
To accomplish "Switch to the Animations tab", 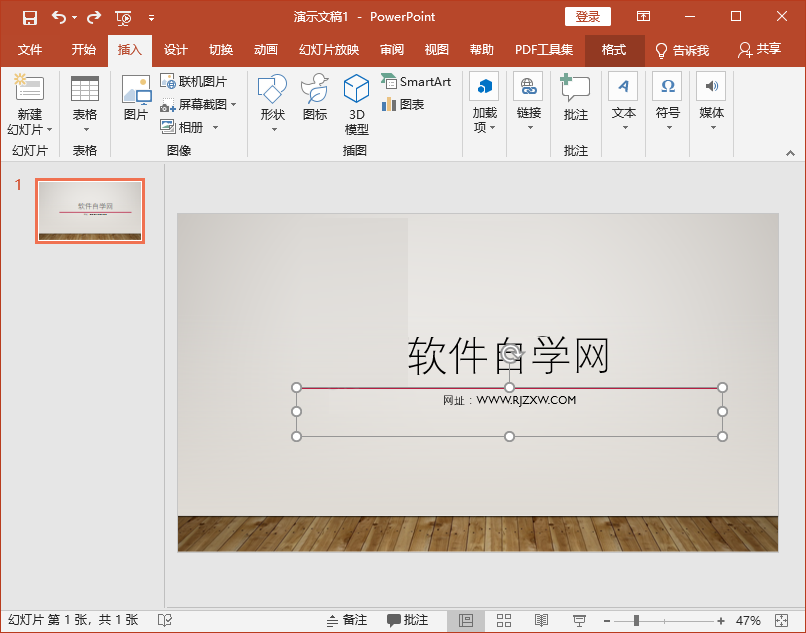I will (265, 50).
